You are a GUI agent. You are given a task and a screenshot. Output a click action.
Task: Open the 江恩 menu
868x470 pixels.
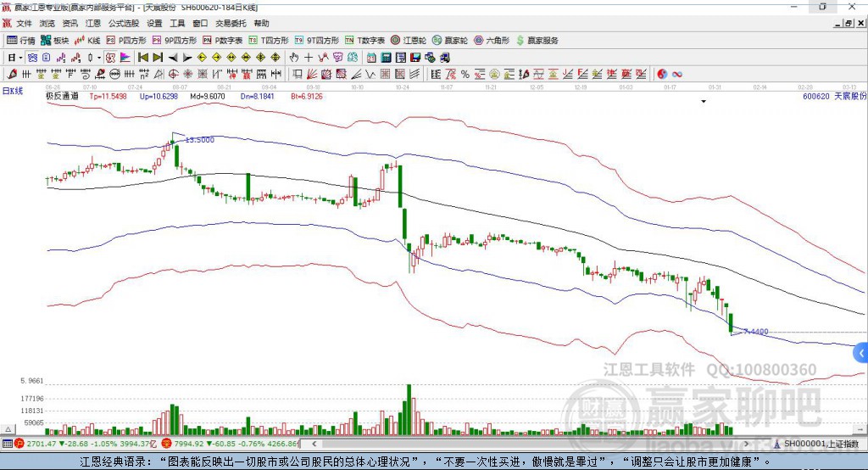pyautogui.click(x=93, y=23)
